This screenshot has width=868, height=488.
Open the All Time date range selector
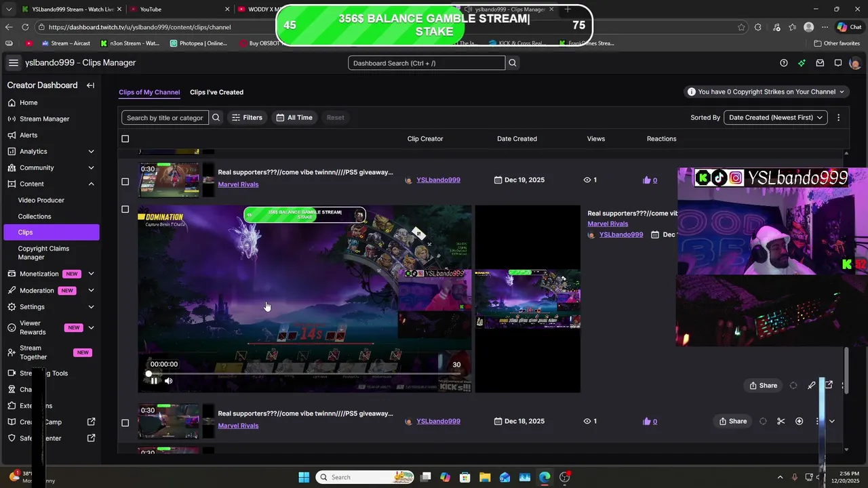coord(295,117)
